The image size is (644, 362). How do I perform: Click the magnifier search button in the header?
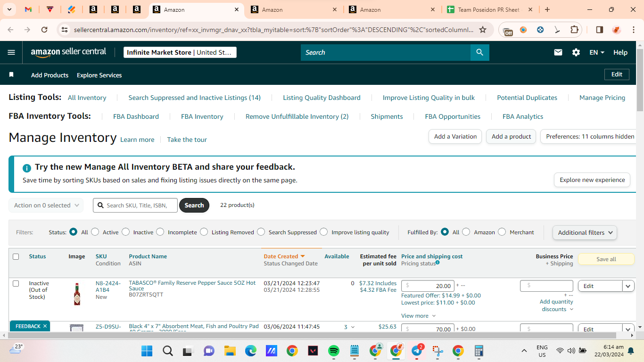pos(480,52)
